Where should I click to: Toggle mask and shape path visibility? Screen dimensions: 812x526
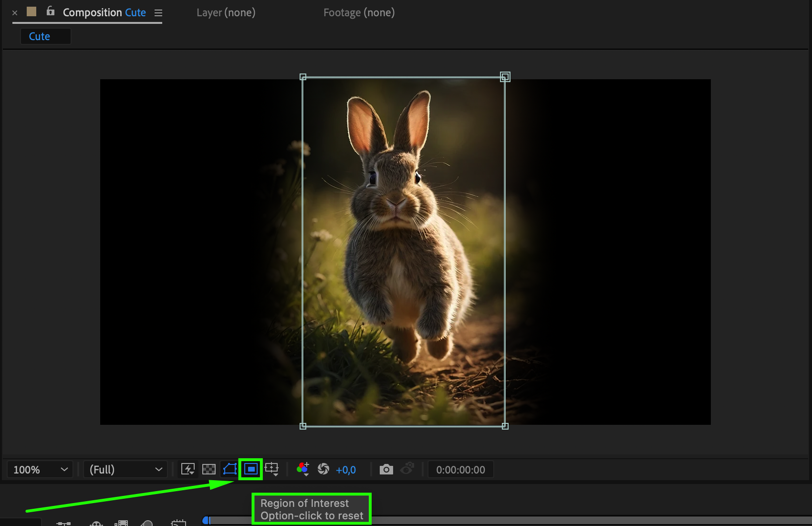229,469
